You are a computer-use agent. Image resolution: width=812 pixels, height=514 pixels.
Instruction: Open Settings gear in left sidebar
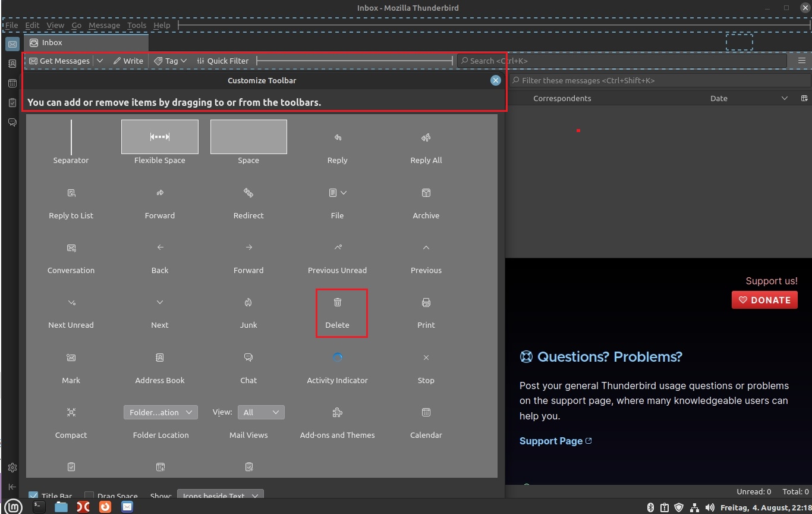(12, 468)
